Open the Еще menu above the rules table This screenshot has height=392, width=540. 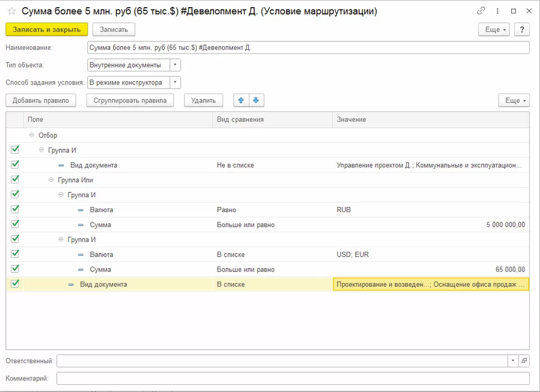[514, 100]
